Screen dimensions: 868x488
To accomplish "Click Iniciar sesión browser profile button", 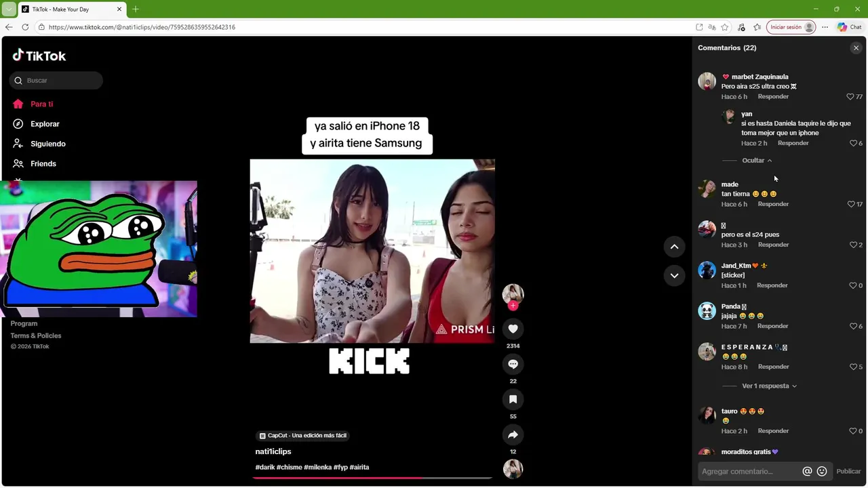I will click(x=791, y=27).
